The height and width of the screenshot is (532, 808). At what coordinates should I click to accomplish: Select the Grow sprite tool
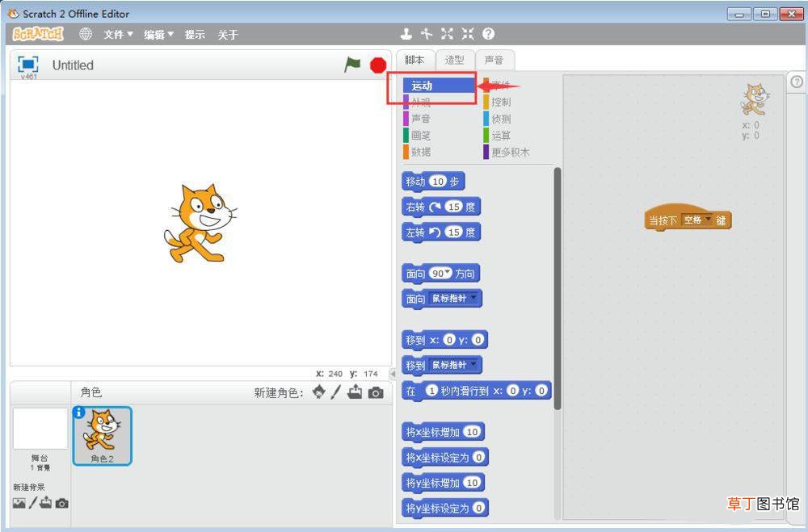pos(447,34)
